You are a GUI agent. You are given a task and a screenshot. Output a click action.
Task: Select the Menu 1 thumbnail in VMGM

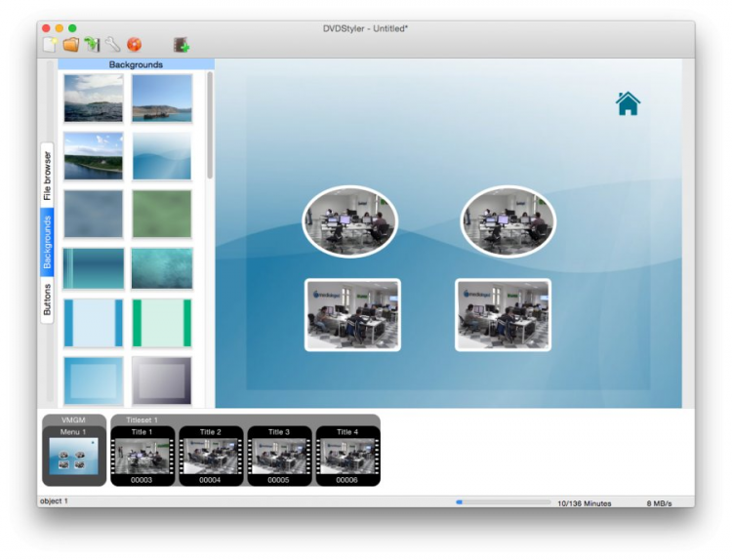74,456
